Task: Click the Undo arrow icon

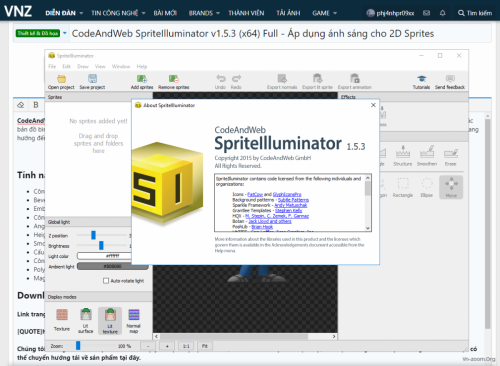Action: [x=221, y=78]
